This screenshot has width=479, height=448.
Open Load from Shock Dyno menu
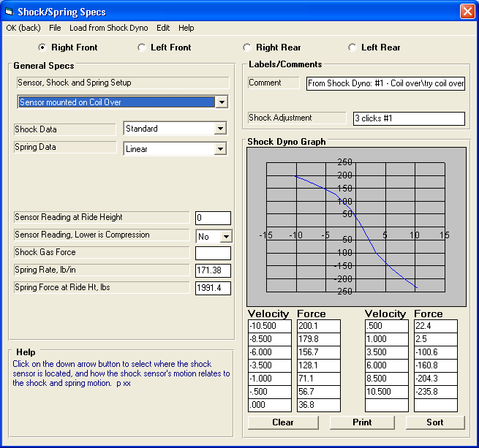[109, 28]
